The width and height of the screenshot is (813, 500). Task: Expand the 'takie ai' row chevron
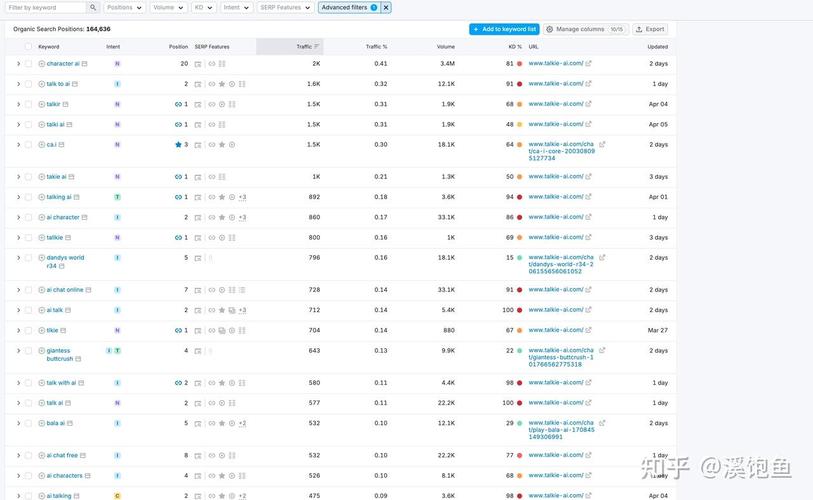[x=18, y=177]
